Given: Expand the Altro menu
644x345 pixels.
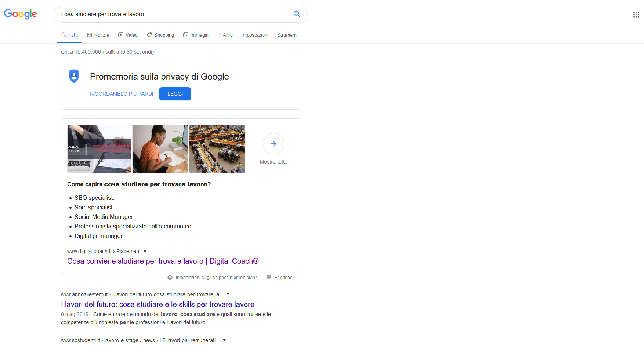Looking at the screenshot, I should click(x=225, y=35).
